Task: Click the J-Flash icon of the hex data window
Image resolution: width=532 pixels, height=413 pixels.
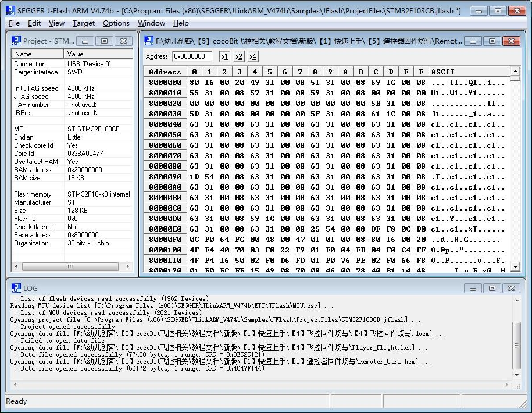Action: [149, 41]
